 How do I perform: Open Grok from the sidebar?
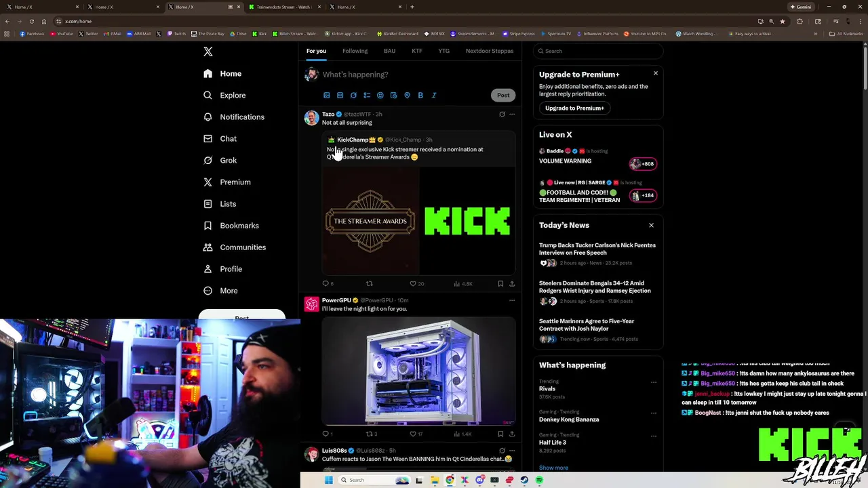point(220,161)
